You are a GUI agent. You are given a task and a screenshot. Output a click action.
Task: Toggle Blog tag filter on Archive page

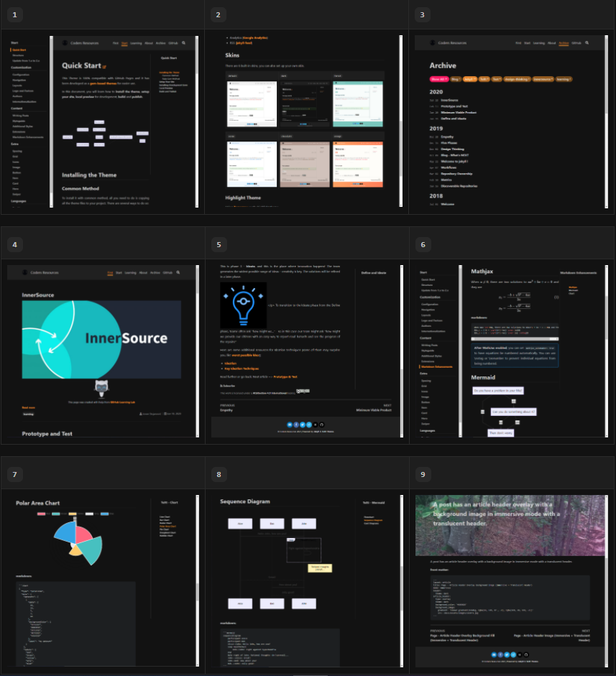(x=456, y=79)
